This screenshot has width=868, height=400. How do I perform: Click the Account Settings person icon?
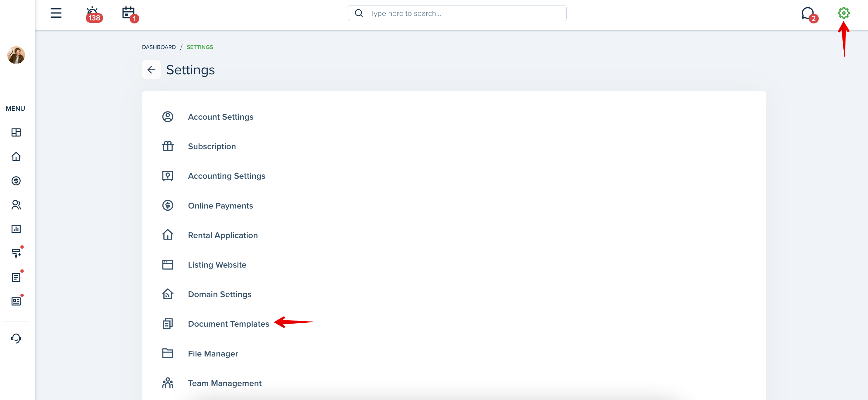[168, 117]
